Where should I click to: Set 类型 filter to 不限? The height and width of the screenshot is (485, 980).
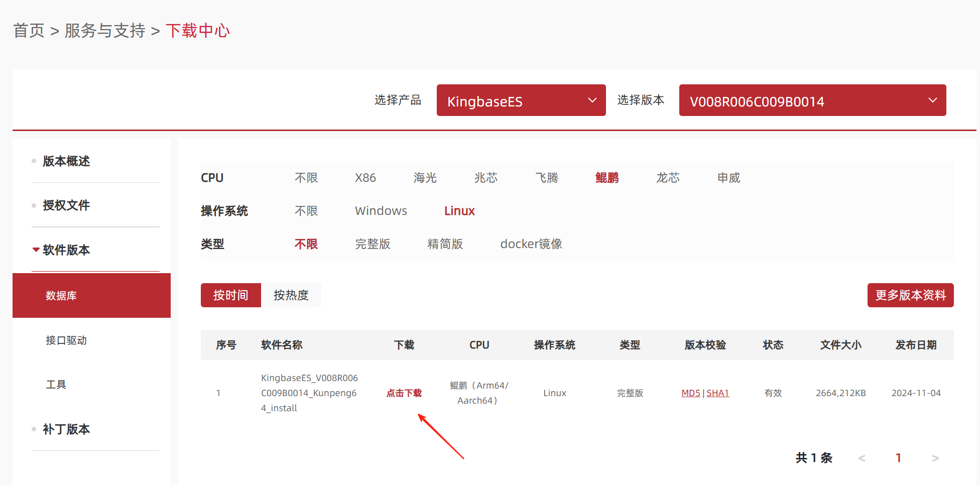306,244
